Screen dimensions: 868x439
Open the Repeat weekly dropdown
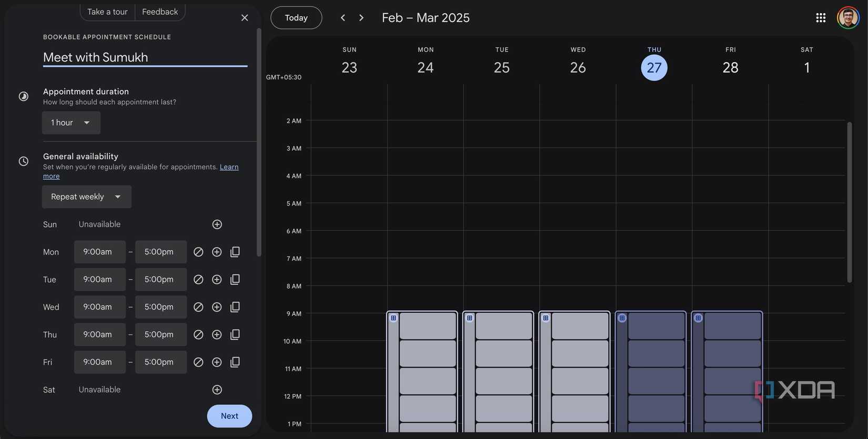tap(87, 197)
